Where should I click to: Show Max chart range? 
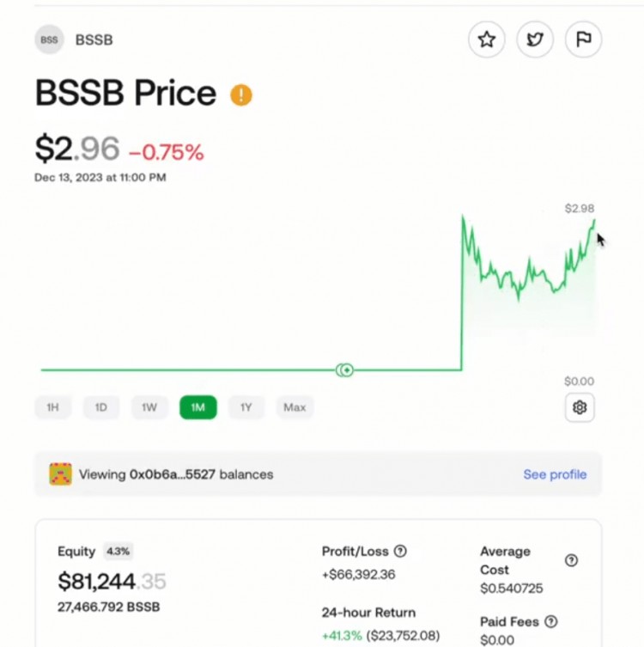pyautogui.click(x=295, y=407)
